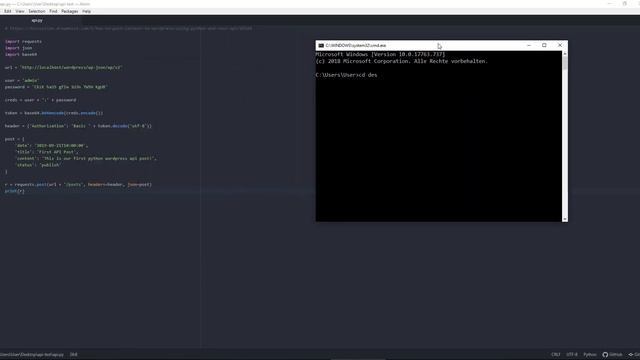Click the command prompt line "cd des"
The image size is (640, 360).
point(347,75)
